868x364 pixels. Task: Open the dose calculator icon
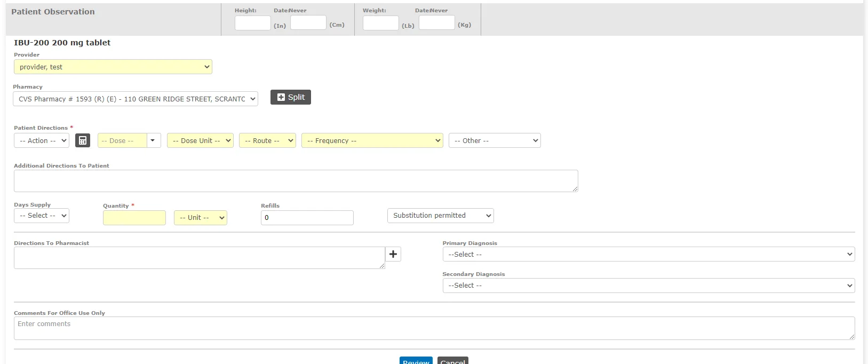[x=83, y=140]
